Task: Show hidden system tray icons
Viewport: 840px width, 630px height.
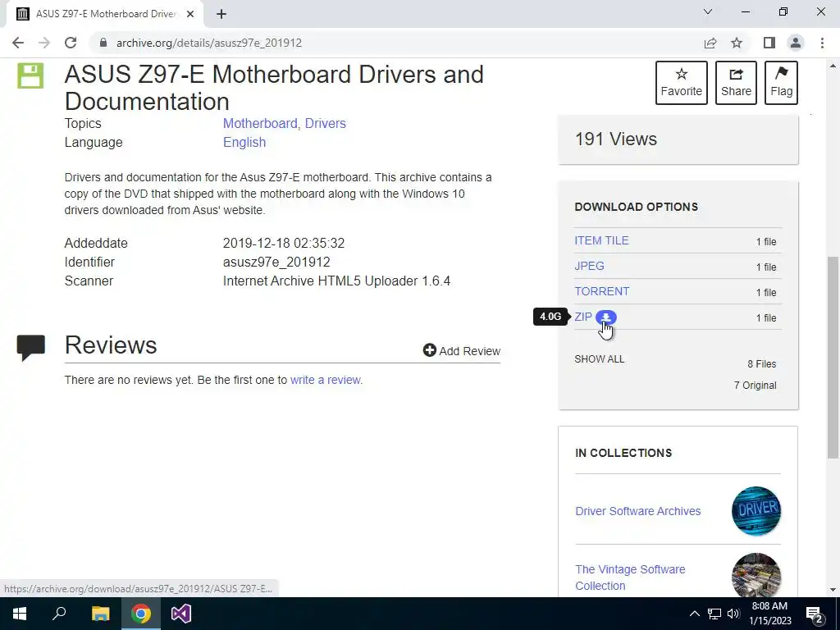Action: [694, 614]
